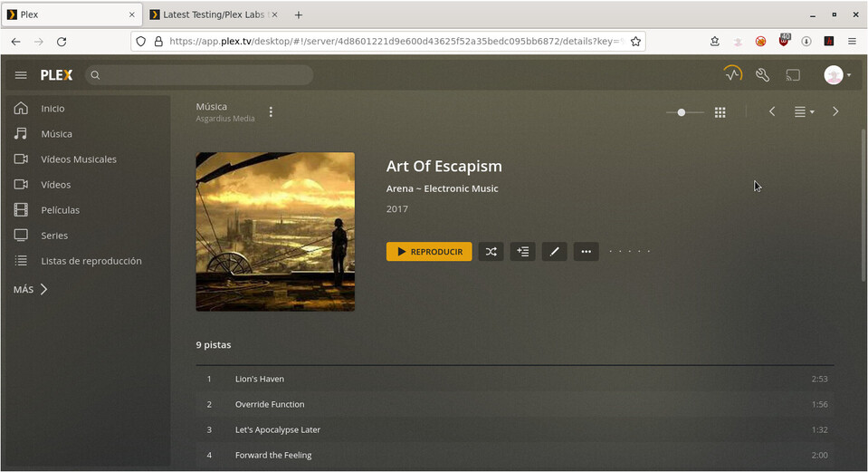Reload the page in the browser
Screen dimensions: 868x472
click(62, 42)
